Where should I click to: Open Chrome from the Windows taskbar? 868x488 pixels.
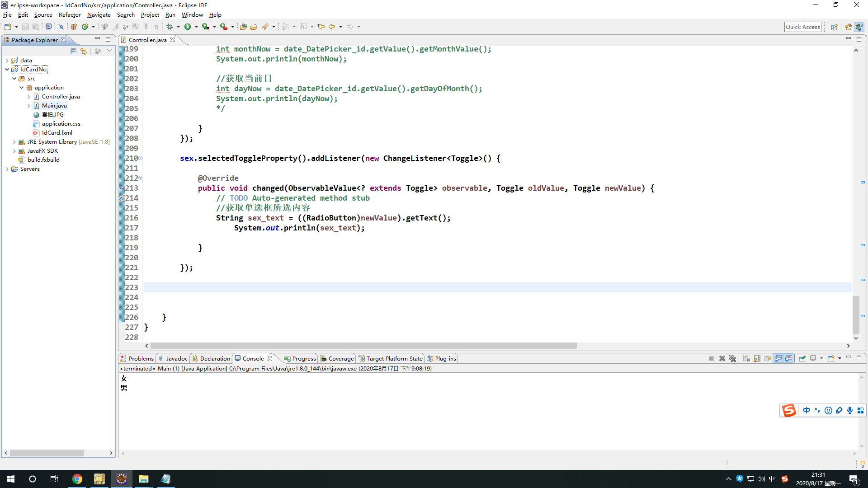(x=77, y=479)
